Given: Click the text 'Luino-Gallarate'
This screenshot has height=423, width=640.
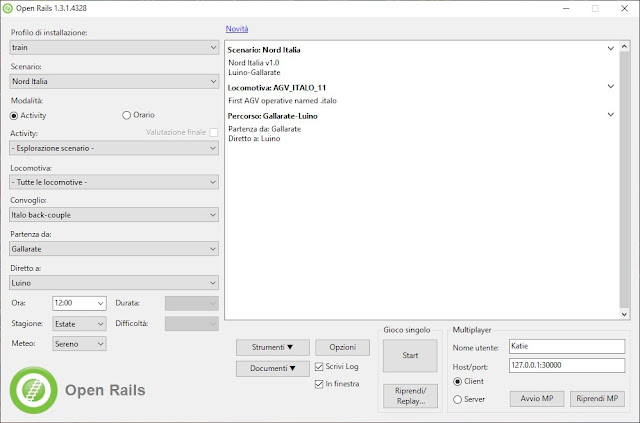Looking at the screenshot, I should tap(254, 73).
